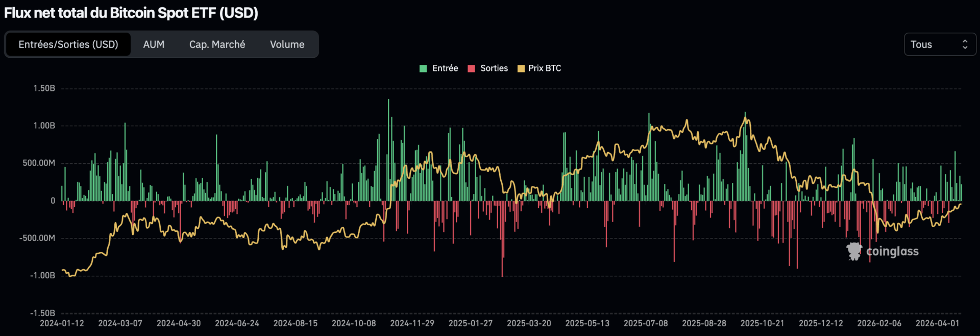The image size is (980, 336).
Task: Click the green Entrée legend square
Action: [423, 68]
